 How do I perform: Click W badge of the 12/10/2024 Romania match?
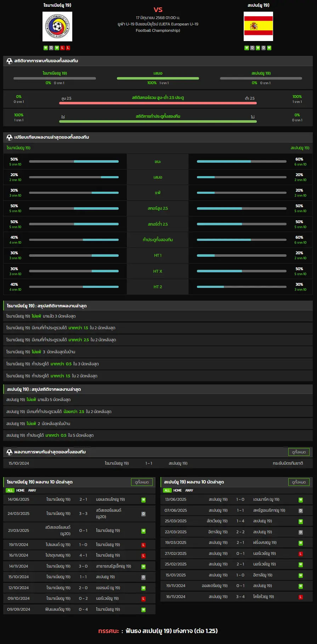(x=143, y=588)
